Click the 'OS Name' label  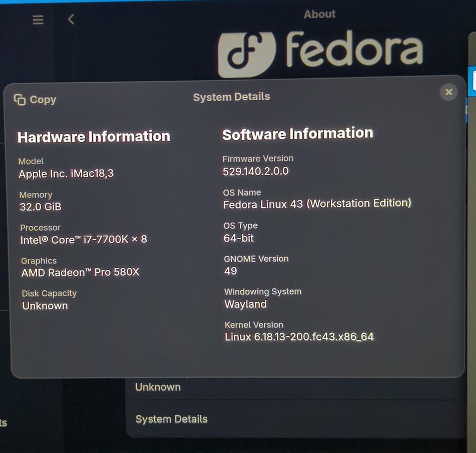pyautogui.click(x=242, y=193)
